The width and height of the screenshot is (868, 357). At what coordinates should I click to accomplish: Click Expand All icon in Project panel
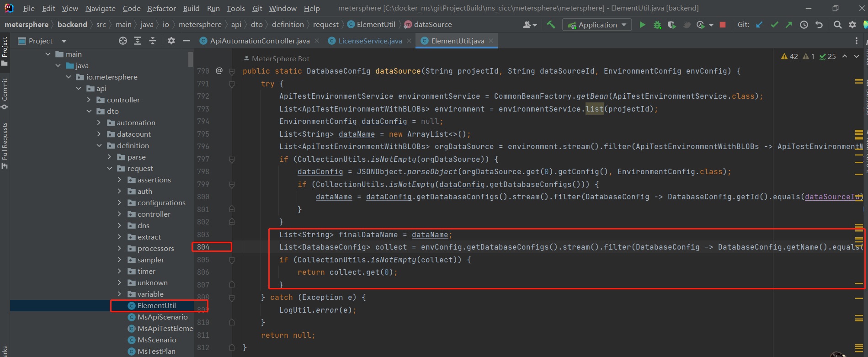click(138, 41)
